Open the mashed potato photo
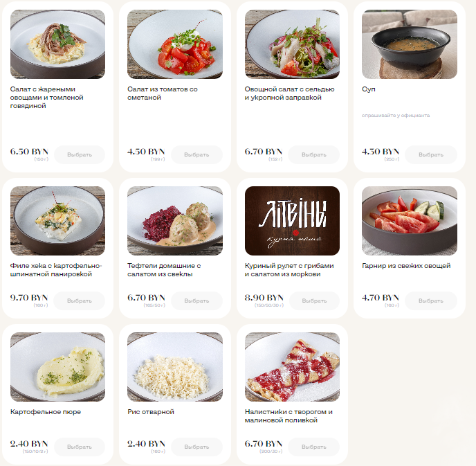476x466 pixels. tap(57, 367)
